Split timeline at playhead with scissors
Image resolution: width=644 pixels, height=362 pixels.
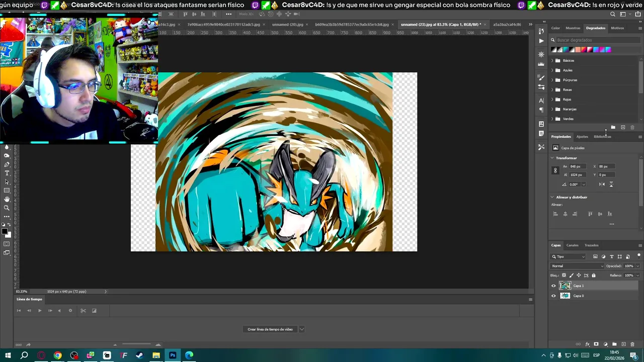coord(83,311)
